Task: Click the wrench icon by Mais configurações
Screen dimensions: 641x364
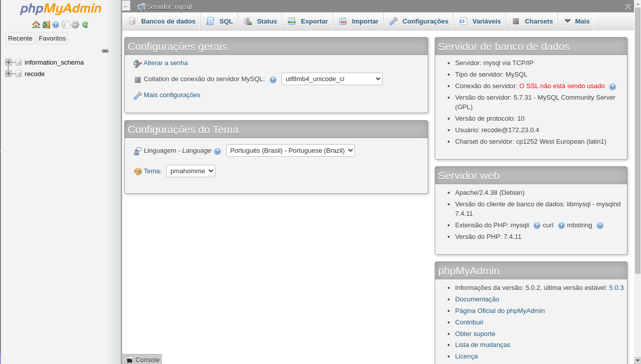Action: [x=138, y=95]
